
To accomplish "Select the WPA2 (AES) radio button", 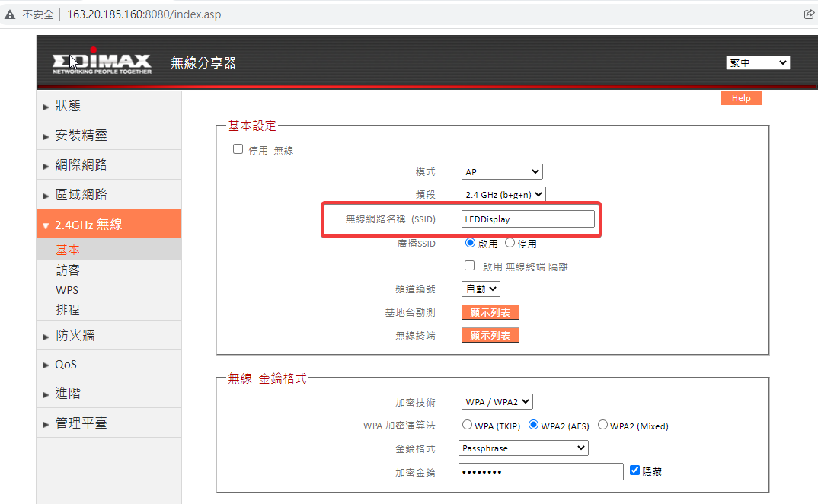I will (533, 425).
